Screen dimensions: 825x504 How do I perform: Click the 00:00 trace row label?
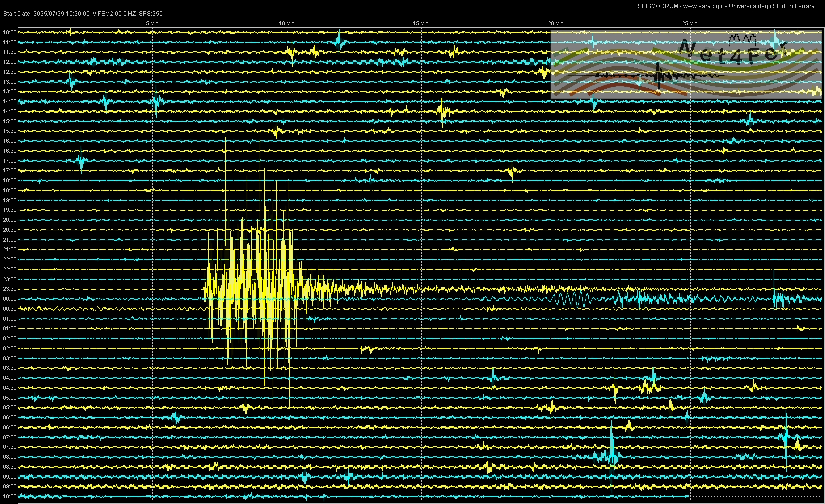[10, 299]
